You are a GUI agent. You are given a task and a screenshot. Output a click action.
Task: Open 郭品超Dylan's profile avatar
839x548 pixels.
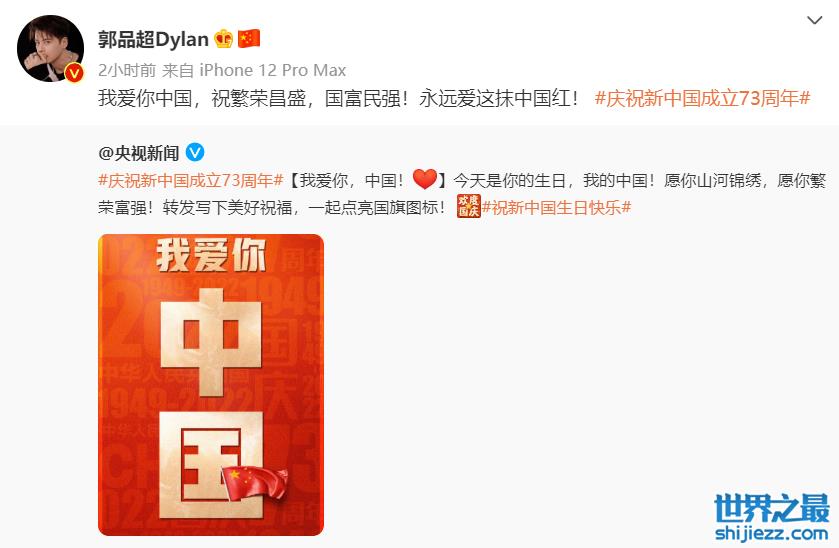tap(50, 49)
